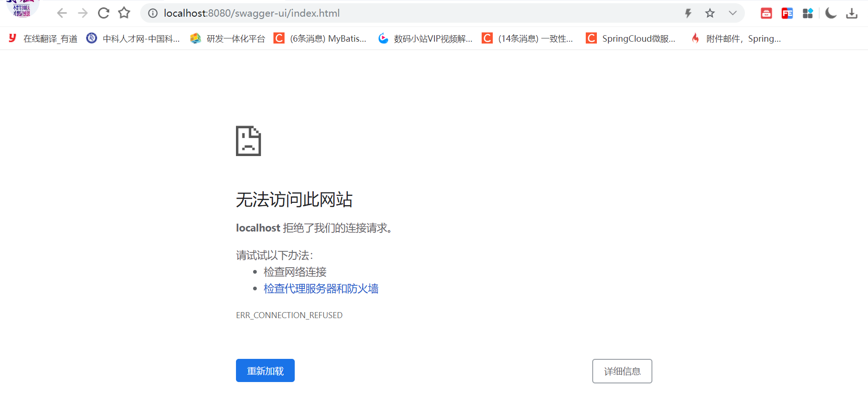Click the 检查代理服务器和防火墙 link
868x420 pixels.
[x=321, y=288]
